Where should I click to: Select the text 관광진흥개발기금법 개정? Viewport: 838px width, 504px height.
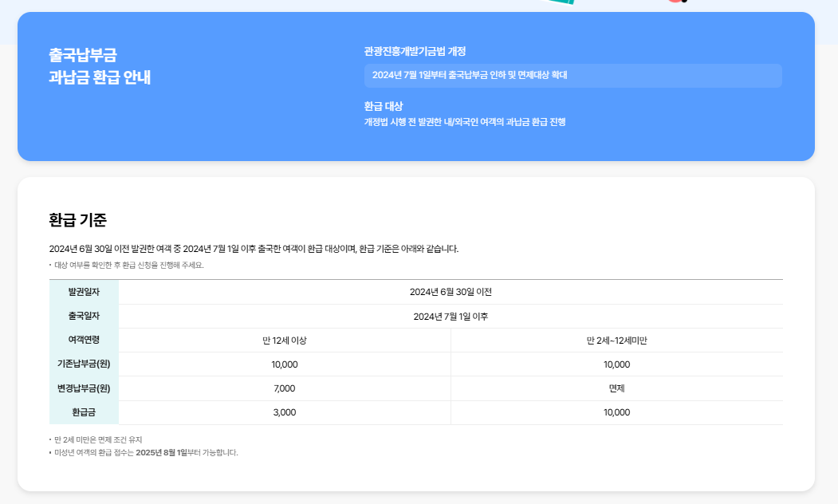click(415, 51)
